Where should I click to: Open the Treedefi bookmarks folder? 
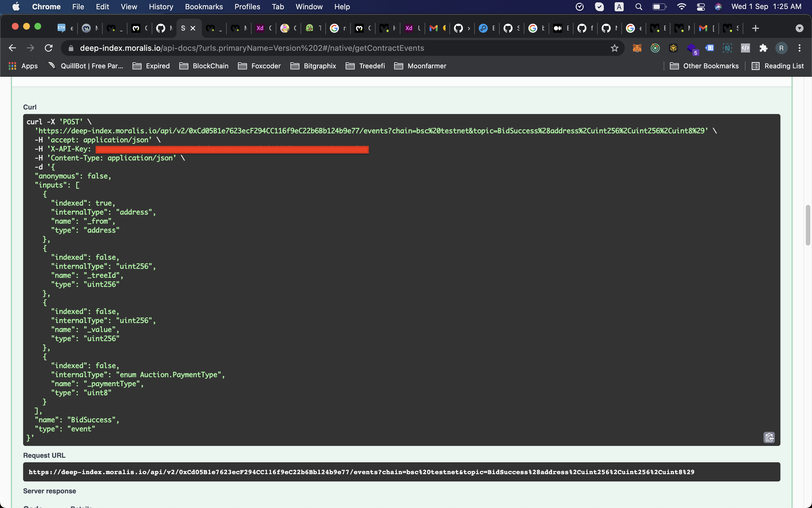coord(365,66)
